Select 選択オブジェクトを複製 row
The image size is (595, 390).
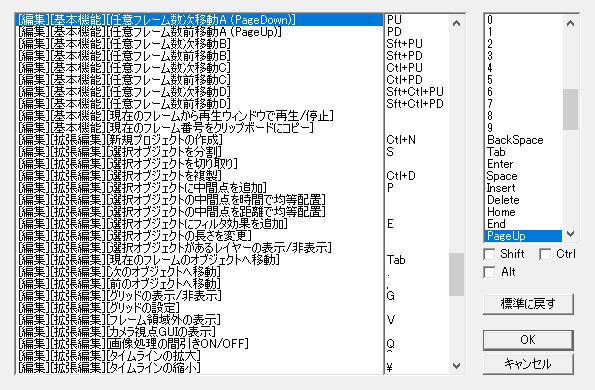[x=199, y=176]
